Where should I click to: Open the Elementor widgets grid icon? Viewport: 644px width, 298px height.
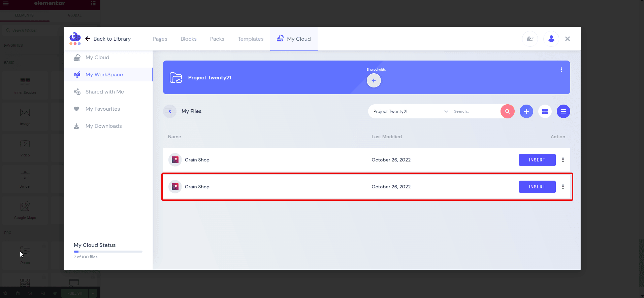click(x=93, y=3)
